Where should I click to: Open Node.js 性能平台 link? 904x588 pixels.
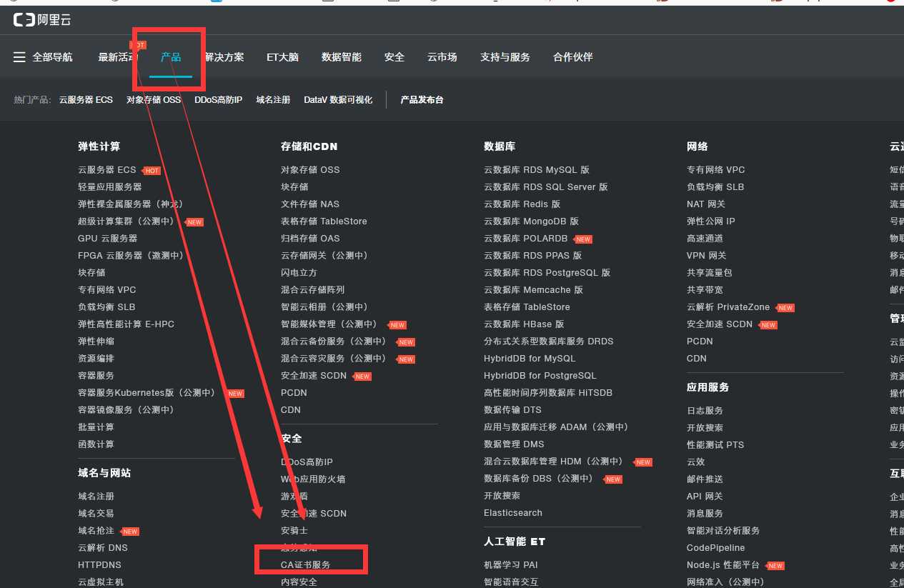tap(723, 565)
